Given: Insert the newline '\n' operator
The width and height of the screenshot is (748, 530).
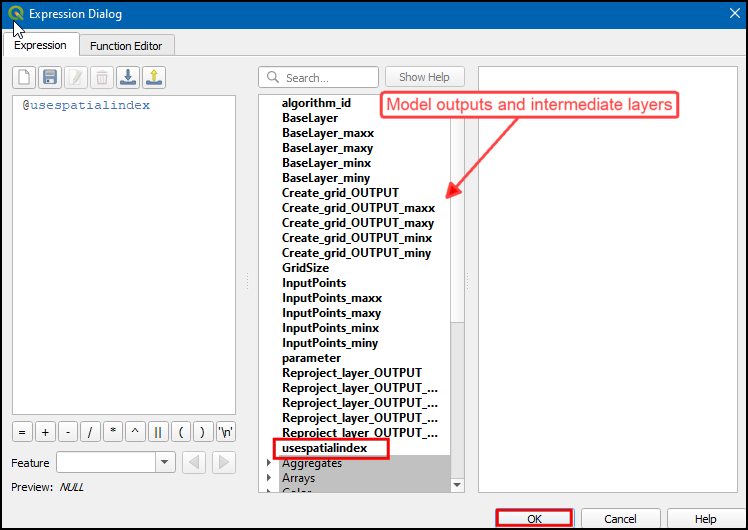Looking at the screenshot, I should (x=226, y=432).
